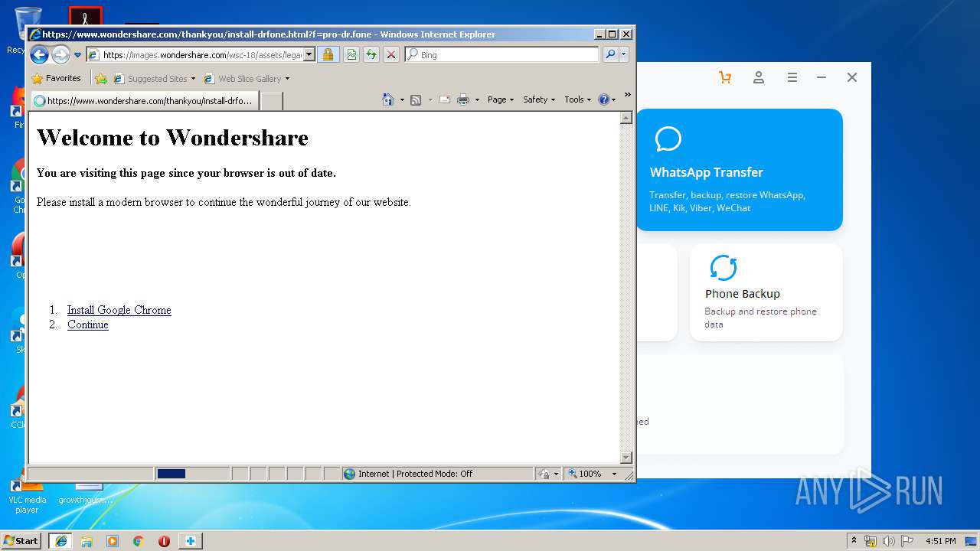Click the RSS feeds icon
This screenshot has width=980, height=551.
416,99
